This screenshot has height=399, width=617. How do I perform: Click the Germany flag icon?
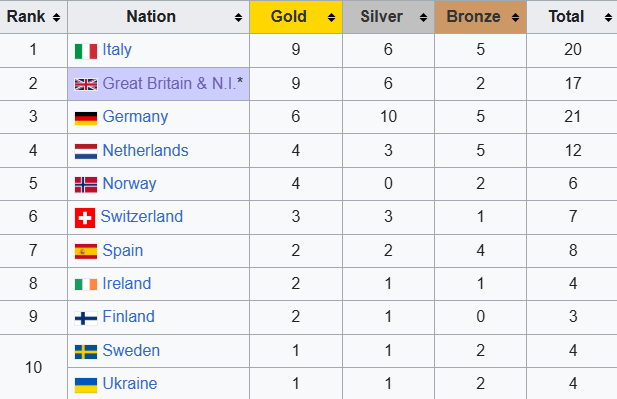point(86,118)
